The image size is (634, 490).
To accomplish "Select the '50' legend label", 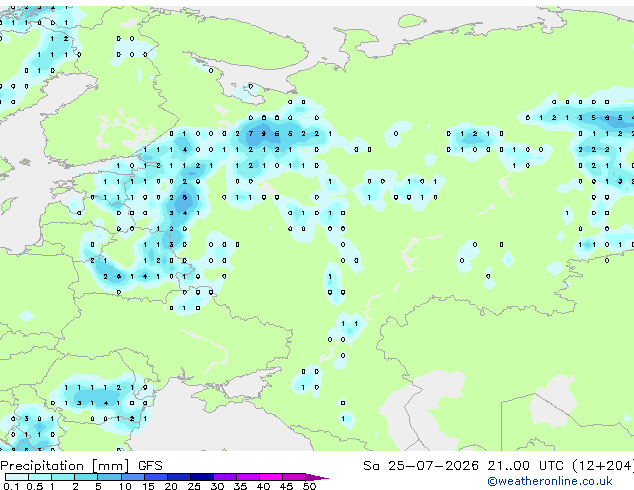I will (x=310, y=486).
